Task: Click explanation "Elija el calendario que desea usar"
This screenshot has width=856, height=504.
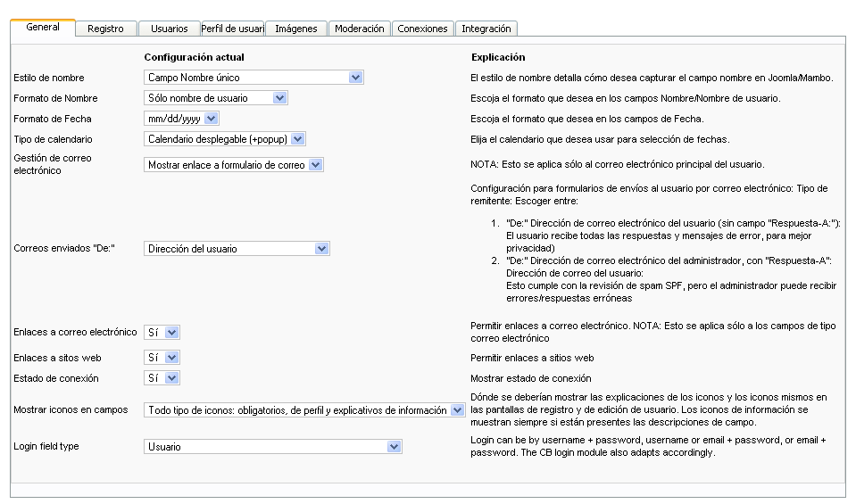Action: (x=600, y=139)
